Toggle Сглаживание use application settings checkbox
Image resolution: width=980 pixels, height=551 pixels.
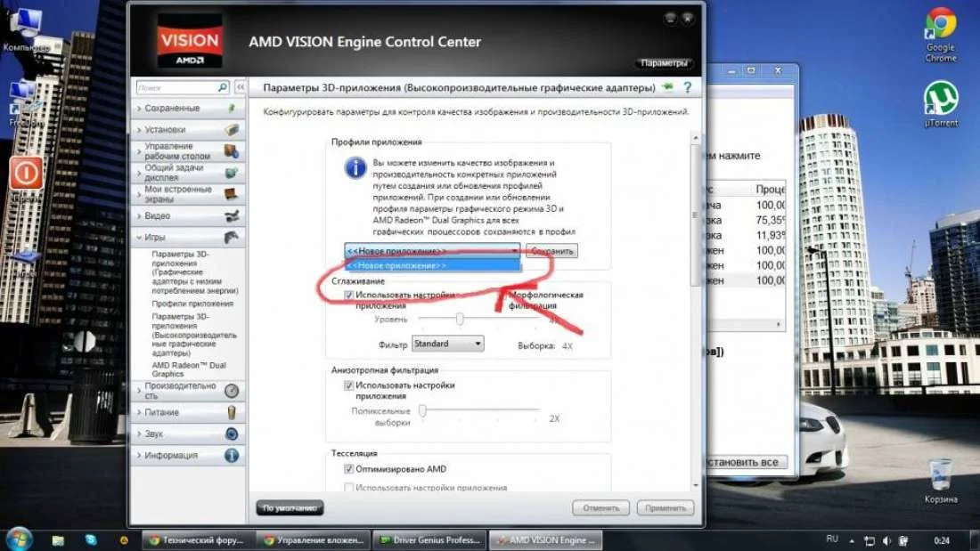coord(348,295)
